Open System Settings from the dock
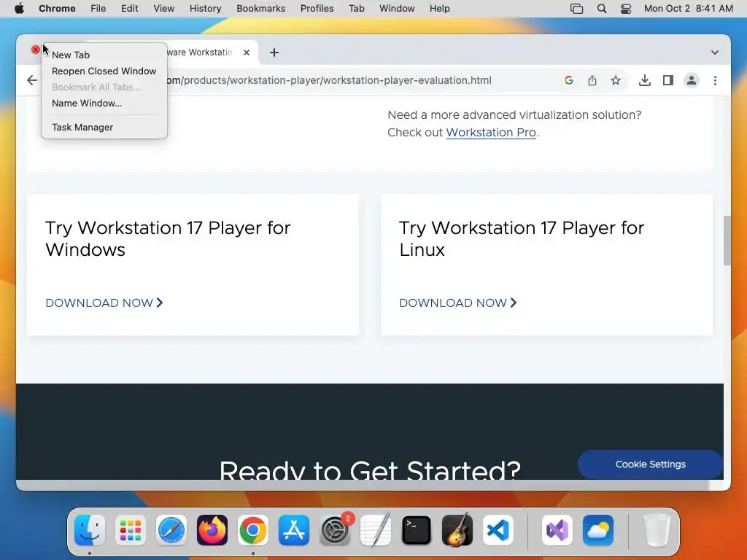The image size is (747, 560). (x=334, y=530)
